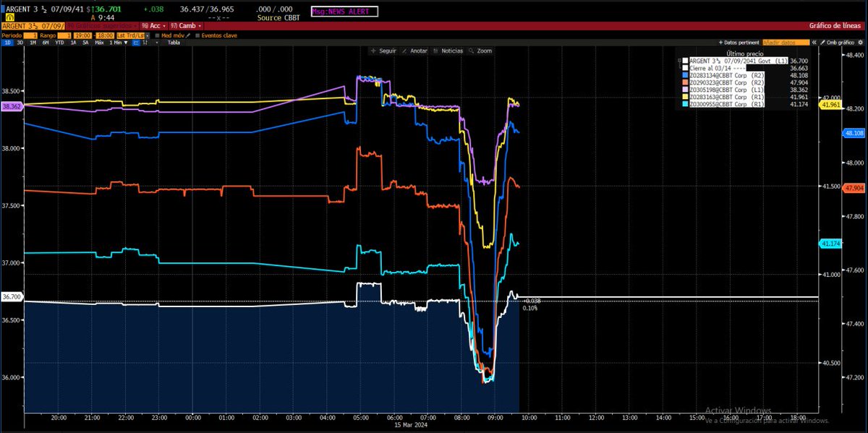Click the yellow 41.961 axis price tag

(x=829, y=105)
